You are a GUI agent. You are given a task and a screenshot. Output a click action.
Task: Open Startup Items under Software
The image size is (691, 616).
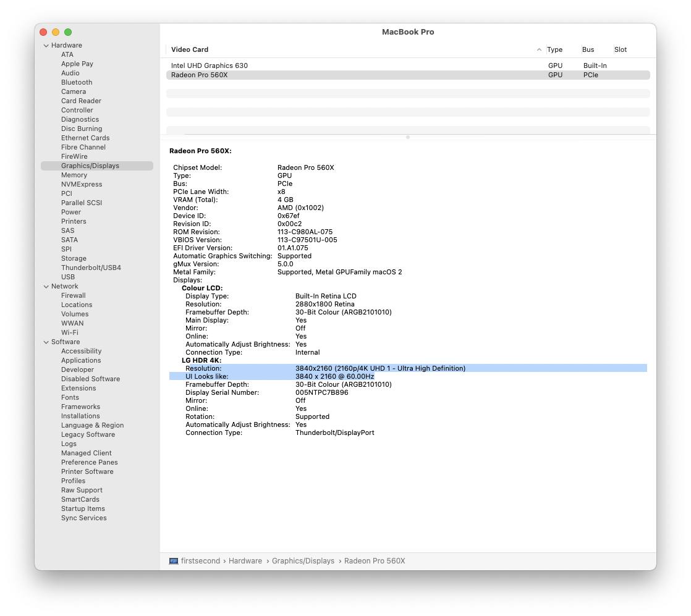coord(83,508)
